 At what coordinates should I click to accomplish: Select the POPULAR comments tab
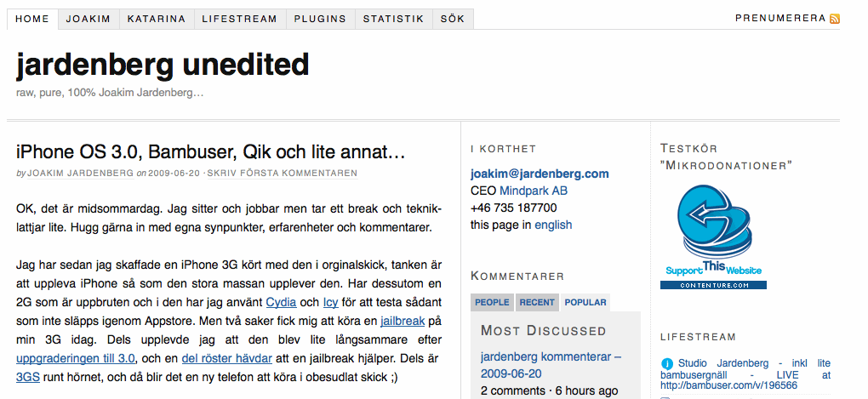pos(585,302)
